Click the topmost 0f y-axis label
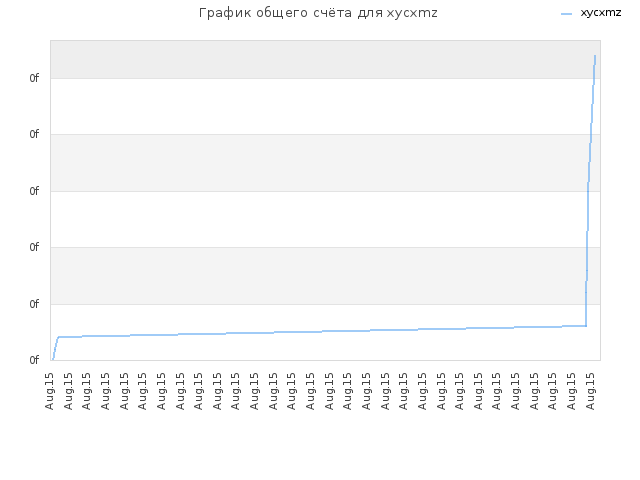Image resolution: width=640 pixels, height=480 pixels. 34,78
